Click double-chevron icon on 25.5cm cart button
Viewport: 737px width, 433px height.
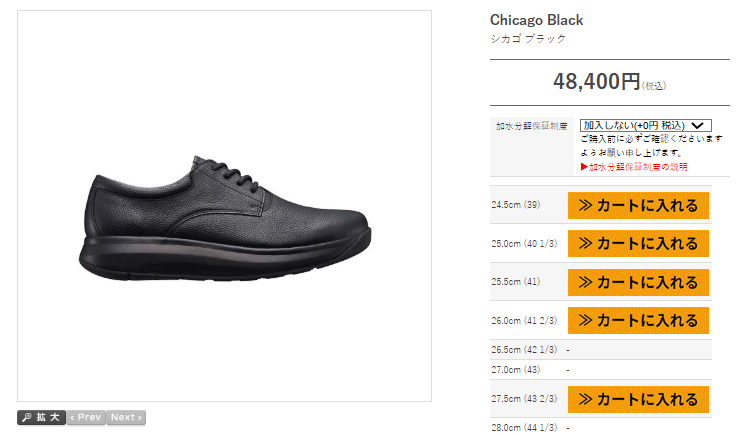tap(585, 283)
